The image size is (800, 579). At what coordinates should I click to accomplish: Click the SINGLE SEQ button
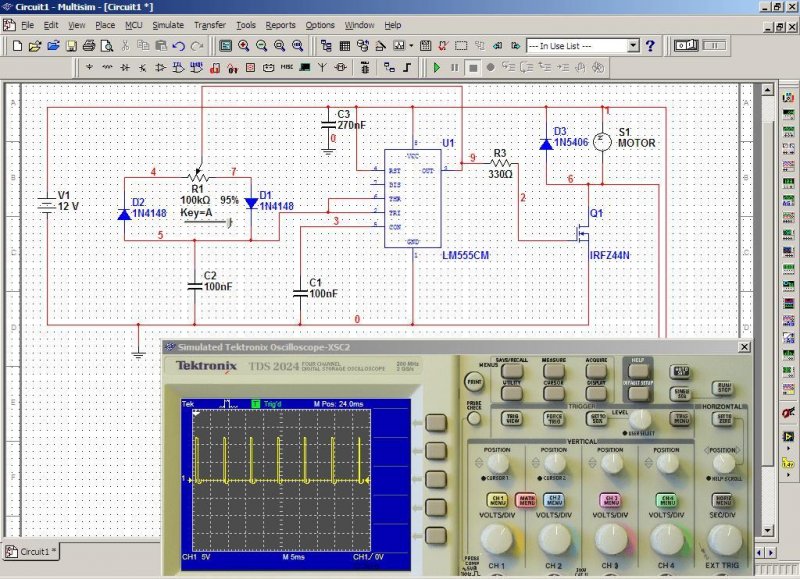(681, 393)
